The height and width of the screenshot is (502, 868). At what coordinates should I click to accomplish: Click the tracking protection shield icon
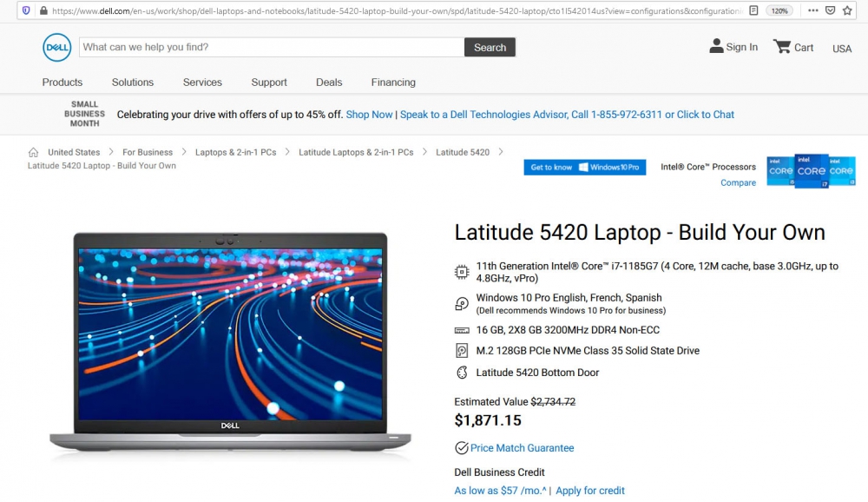click(x=26, y=10)
